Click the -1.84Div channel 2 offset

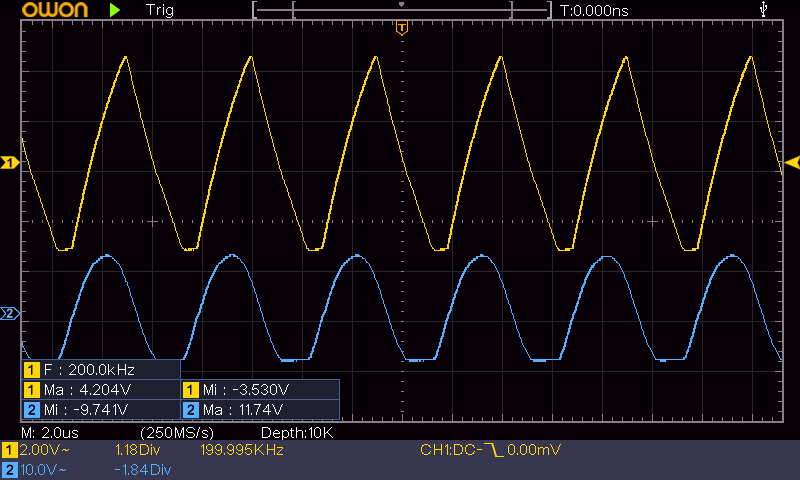click(x=142, y=470)
